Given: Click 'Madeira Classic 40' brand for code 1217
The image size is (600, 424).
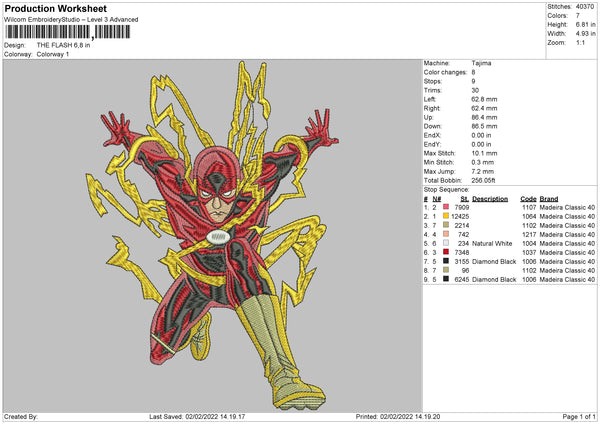Looking at the screenshot, I should pyautogui.click(x=567, y=235).
